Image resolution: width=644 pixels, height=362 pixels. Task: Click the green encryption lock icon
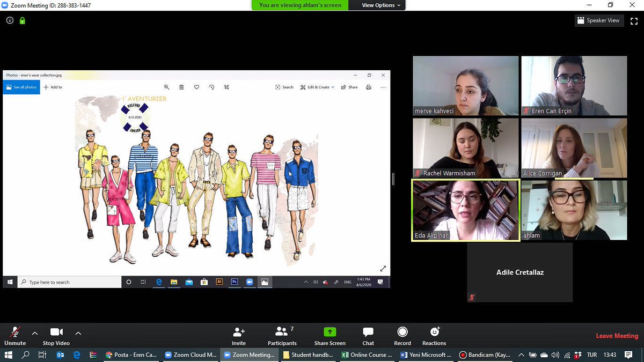pos(23,21)
